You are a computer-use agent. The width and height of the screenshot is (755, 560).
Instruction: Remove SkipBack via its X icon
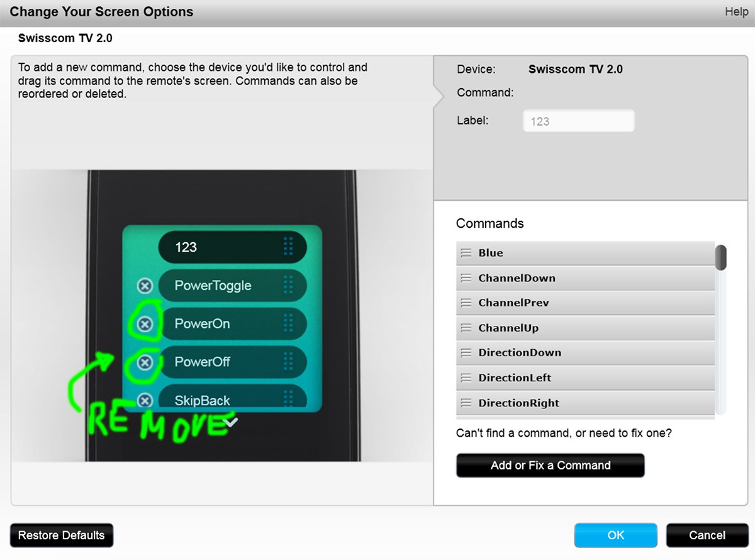tap(145, 400)
